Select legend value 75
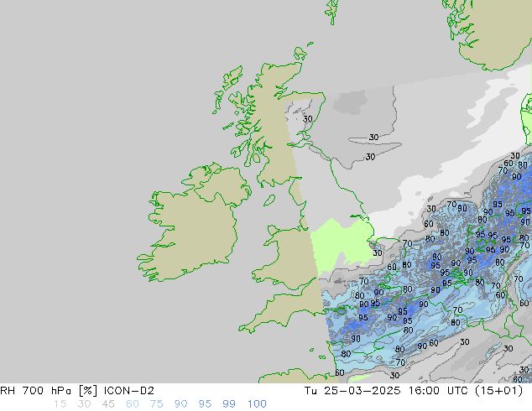The height and width of the screenshot is (411, 532). (156, 404)
